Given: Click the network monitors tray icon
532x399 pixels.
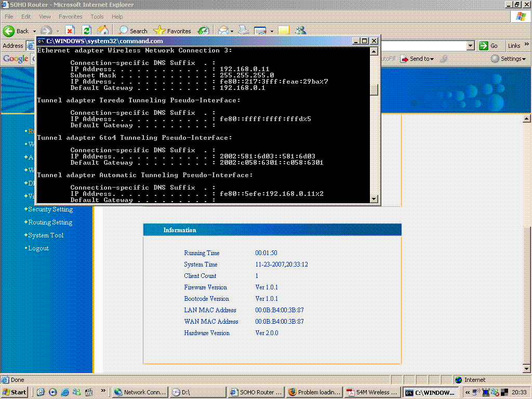Looking at the screenshot, I should tap(486, 392).
